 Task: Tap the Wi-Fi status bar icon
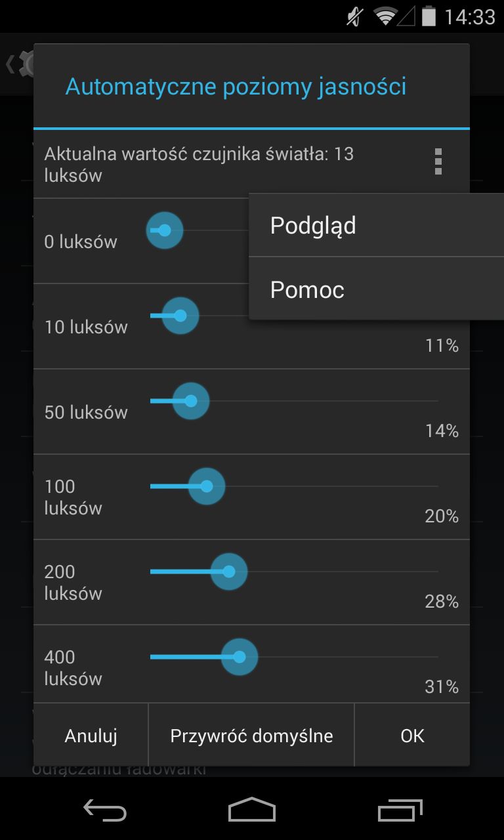385,16
